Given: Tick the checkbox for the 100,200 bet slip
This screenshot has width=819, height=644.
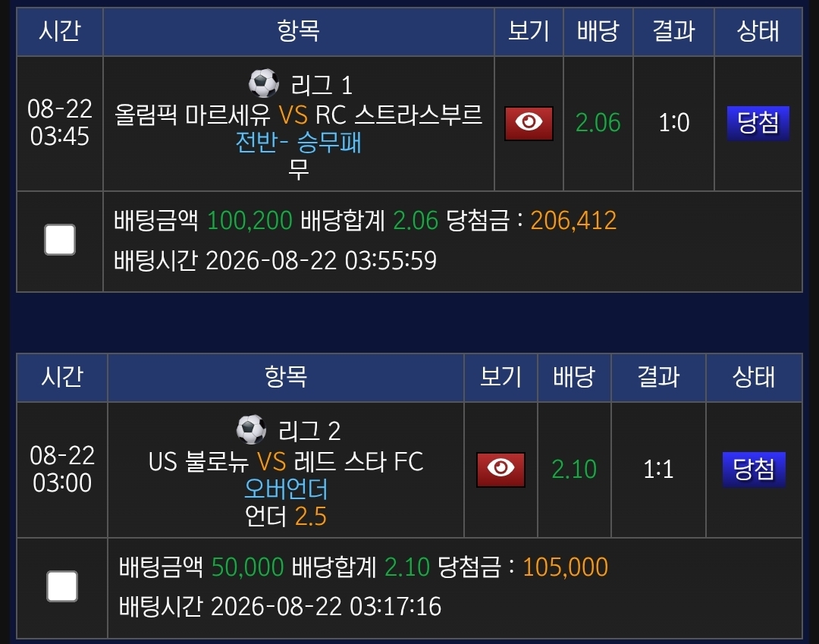Looking at the screenshot, I should click(60, 240).
